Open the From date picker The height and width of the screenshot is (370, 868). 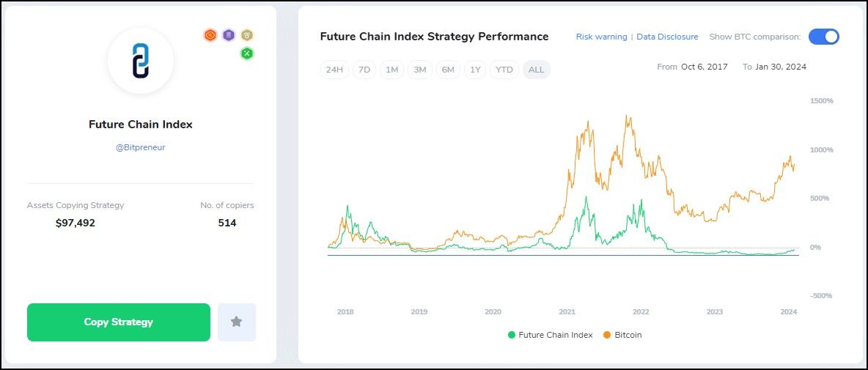[x=704, y=67]
